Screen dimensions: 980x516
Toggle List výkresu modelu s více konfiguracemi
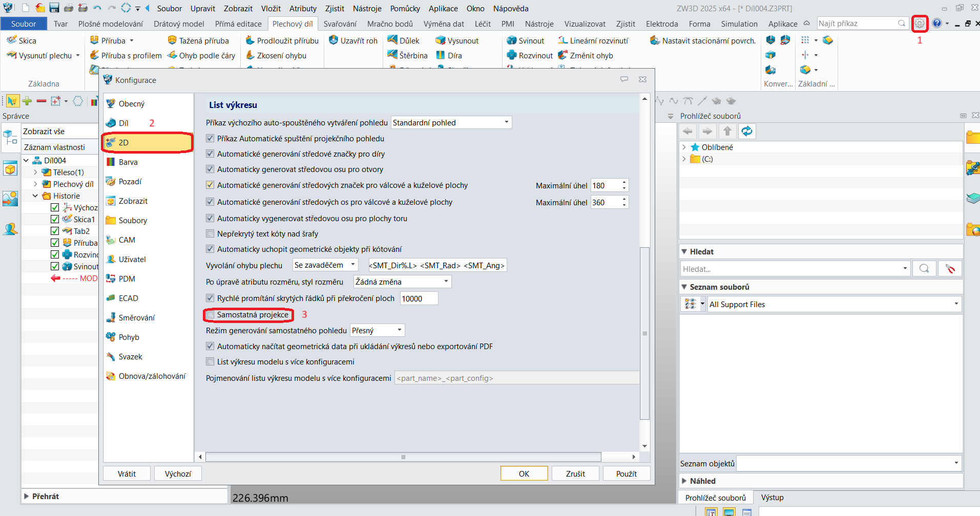(x=210, y=362)
